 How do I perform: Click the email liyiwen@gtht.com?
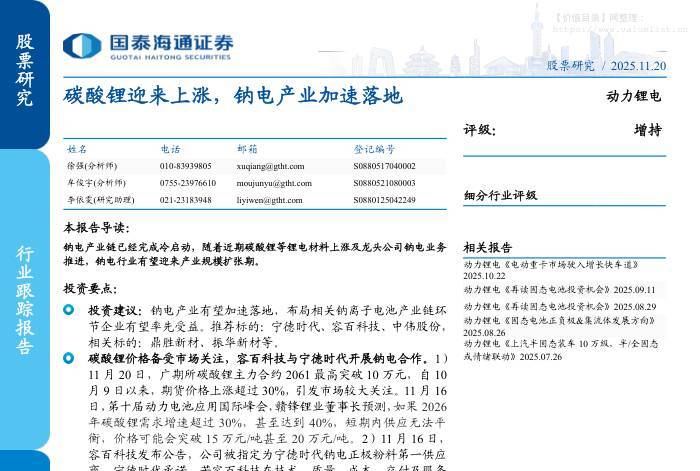[269, 200]
